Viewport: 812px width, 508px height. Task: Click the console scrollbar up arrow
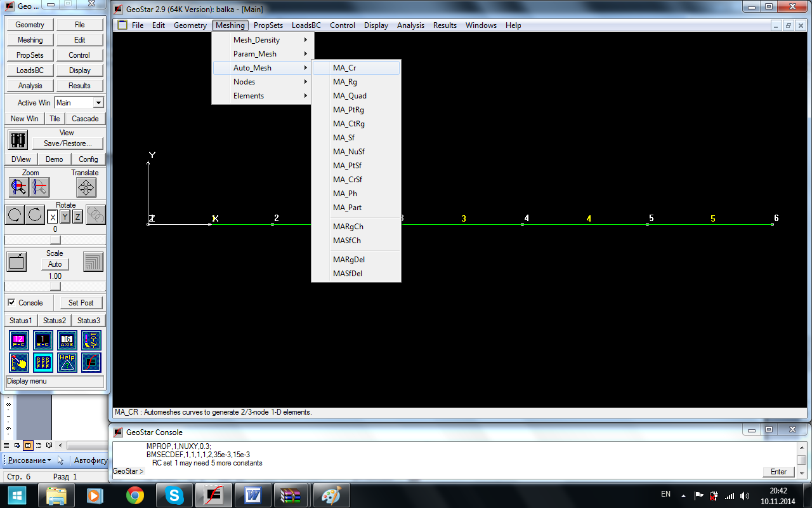(x=802, y=446)
